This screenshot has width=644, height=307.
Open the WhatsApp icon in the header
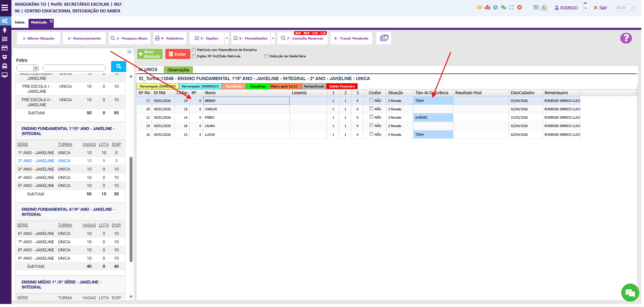coord(544,7)
